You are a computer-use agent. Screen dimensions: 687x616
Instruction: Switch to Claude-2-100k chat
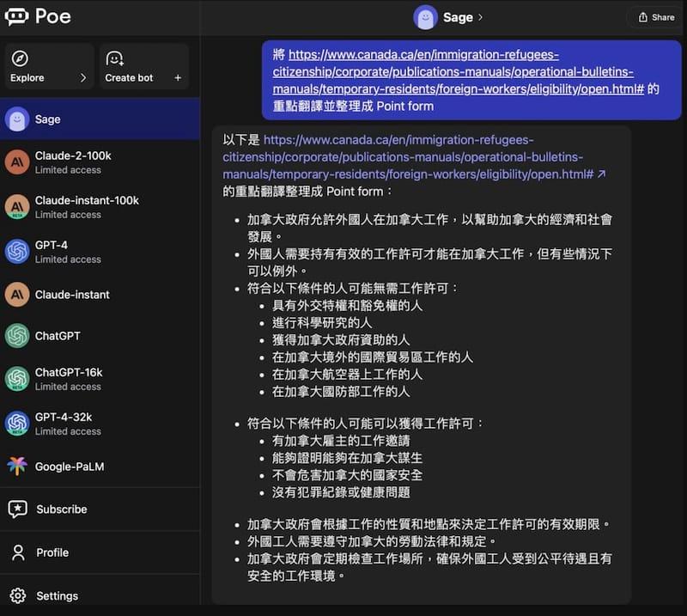tap(100, 162)
